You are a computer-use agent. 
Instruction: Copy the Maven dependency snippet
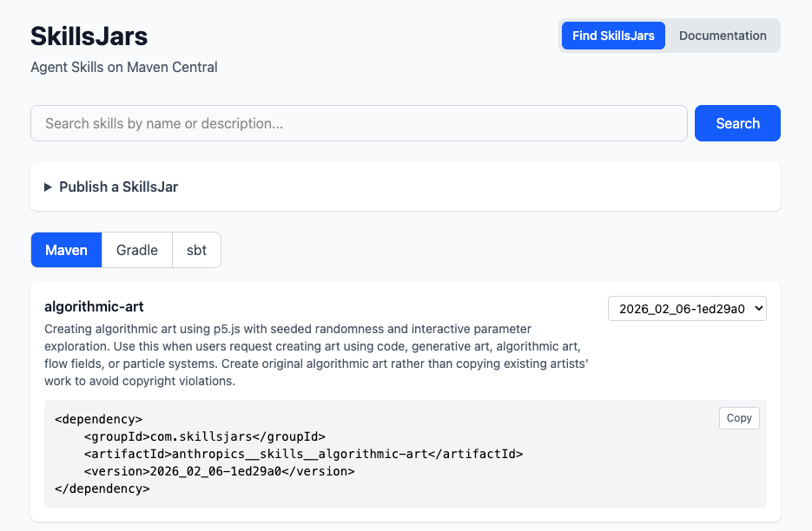tap(739, 418)
